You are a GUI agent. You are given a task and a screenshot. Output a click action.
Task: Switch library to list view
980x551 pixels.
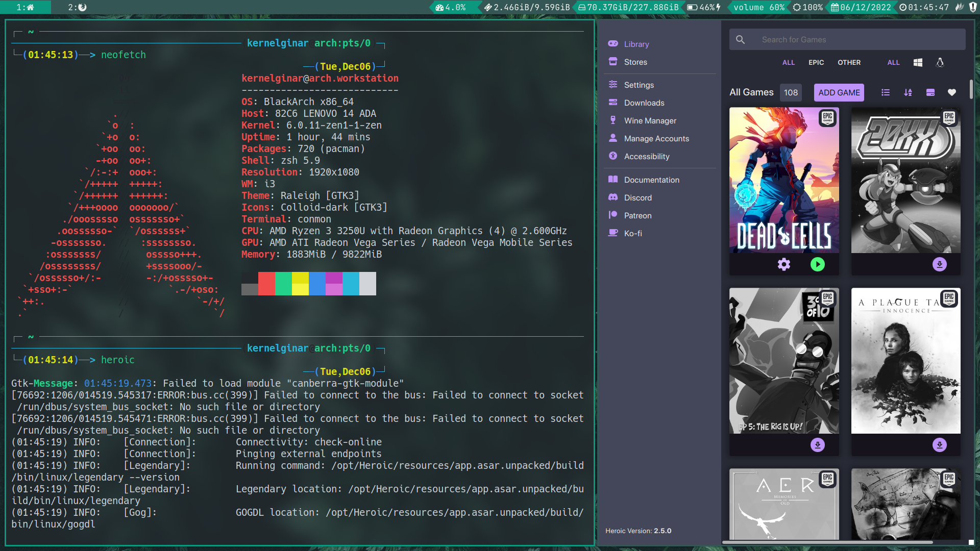[x=886, y=92]
